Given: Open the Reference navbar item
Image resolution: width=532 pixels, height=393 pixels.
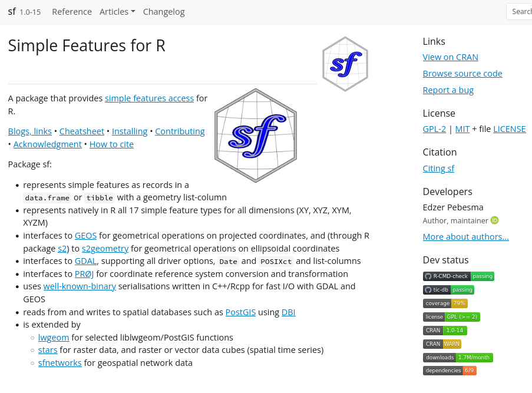Looking at the screenshot, I should (72, 12).
